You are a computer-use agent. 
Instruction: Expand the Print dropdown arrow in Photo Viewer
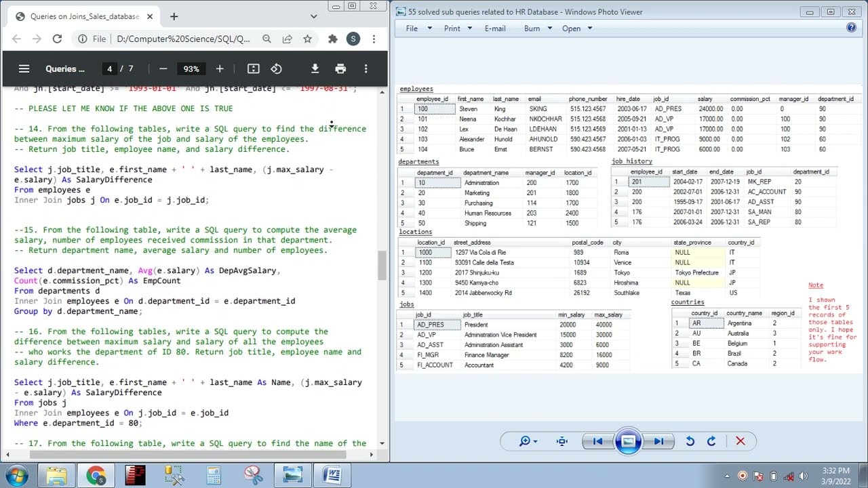[x=469, y=28]
